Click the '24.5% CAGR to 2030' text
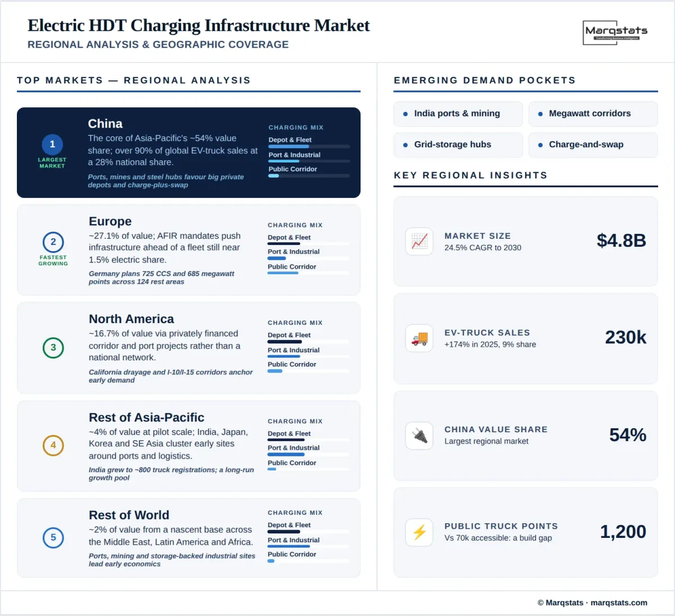Image resolution: width=675 pixels, height=616 pixels. point(483,248)
